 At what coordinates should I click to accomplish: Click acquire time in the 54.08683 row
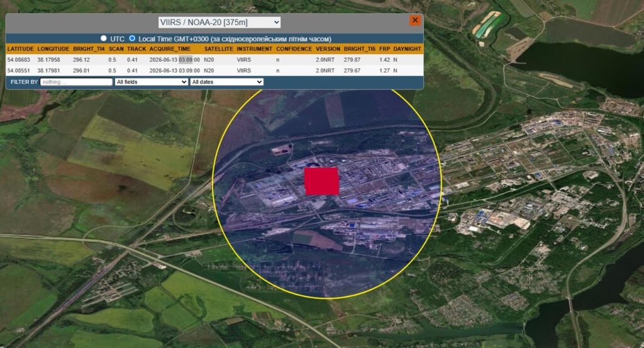[175, 60]
